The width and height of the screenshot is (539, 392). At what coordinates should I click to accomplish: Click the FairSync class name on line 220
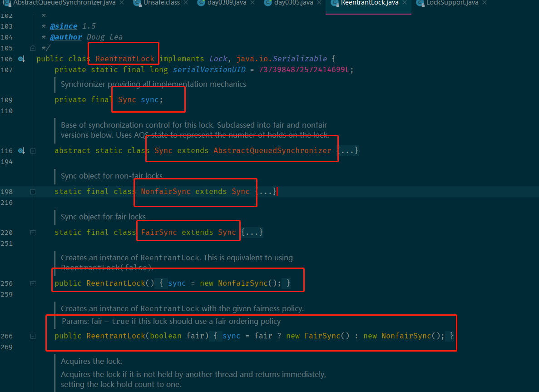point(159,232)
